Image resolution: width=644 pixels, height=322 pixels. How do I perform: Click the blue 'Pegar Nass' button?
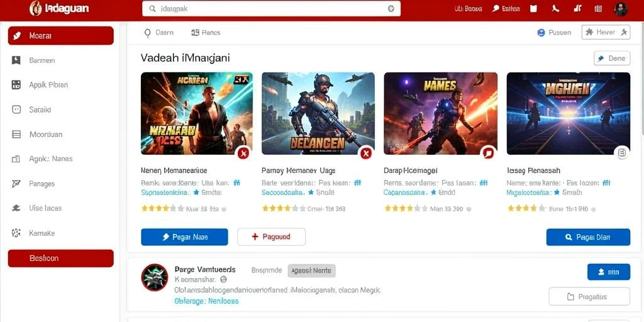coord(184,237)
